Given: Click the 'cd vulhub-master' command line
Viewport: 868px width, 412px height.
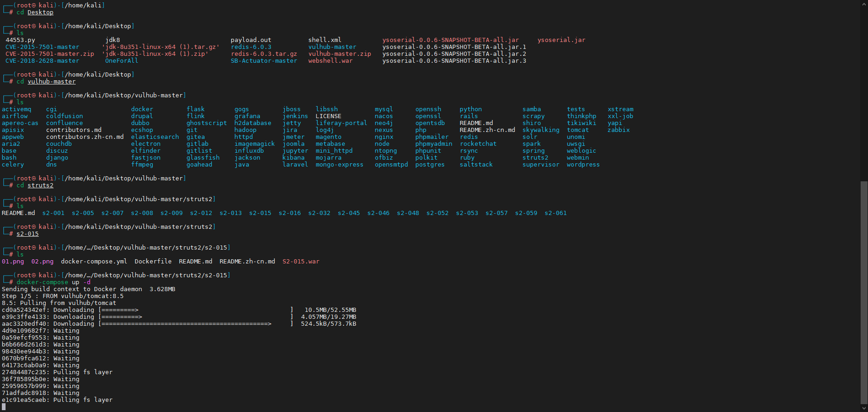Looking at the screenshot, I should point(46,82).
